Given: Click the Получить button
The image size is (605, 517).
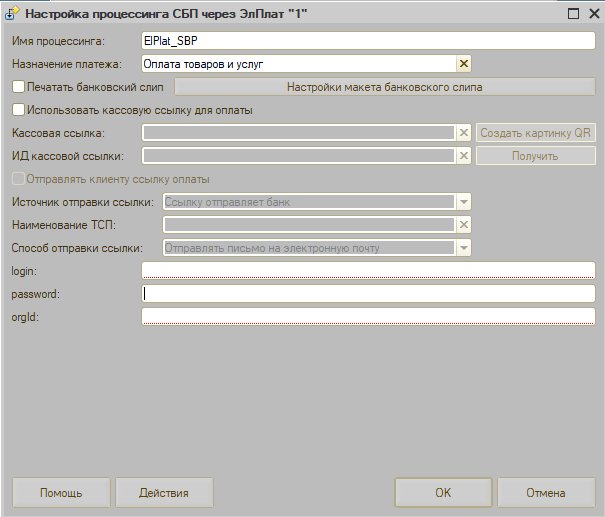Looking at the screenshot, I should point(535,156).
